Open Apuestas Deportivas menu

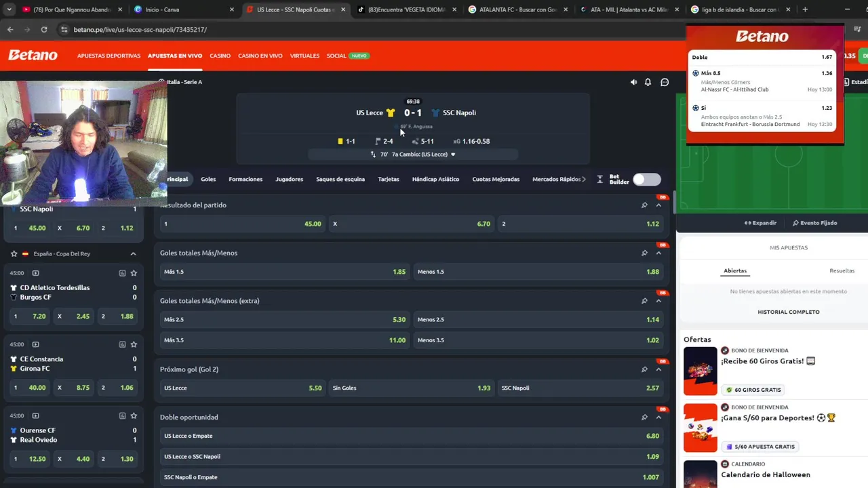(108, 56)
